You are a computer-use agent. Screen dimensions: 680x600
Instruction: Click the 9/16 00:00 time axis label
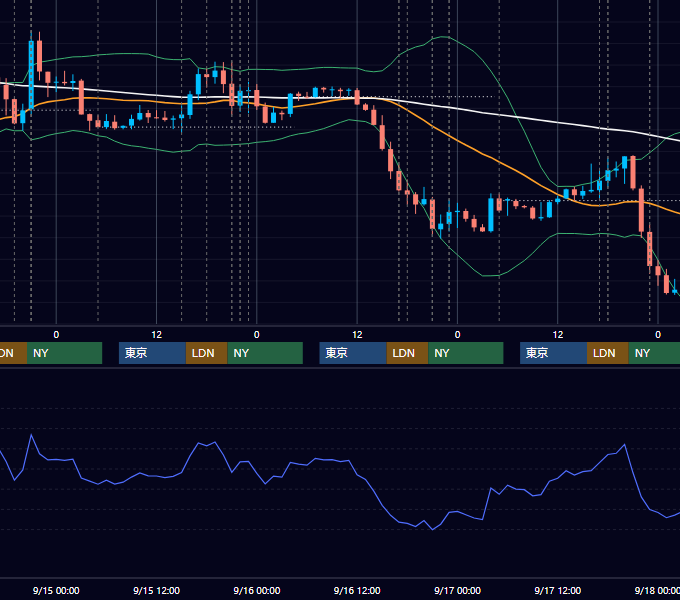pyautogui.click(x=257, y=590)
